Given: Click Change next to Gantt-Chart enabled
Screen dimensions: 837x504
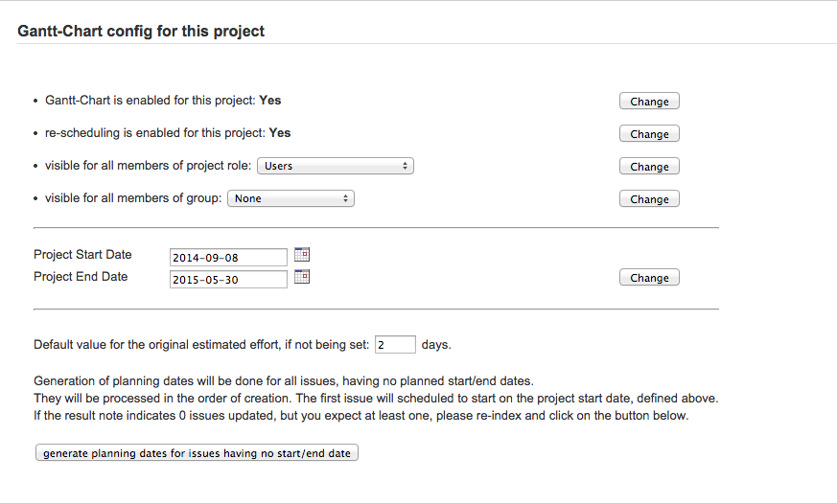Looking at the screenshot, I should [649, 102].
